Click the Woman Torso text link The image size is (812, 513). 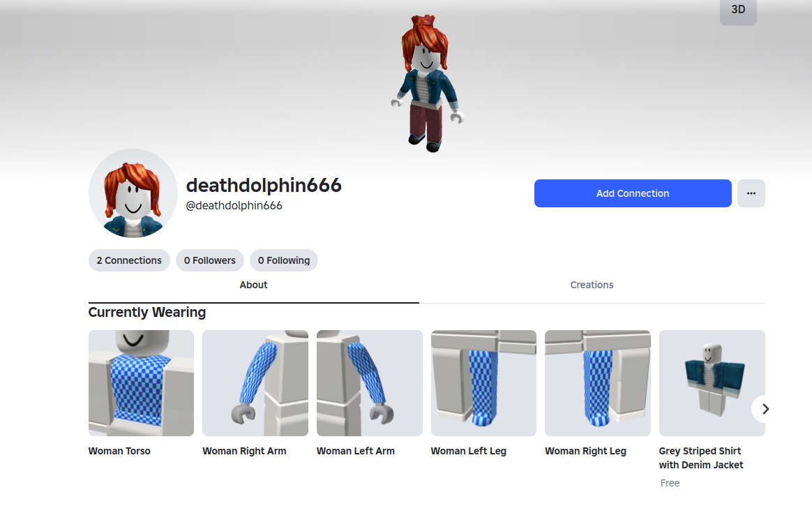(119, 451)
